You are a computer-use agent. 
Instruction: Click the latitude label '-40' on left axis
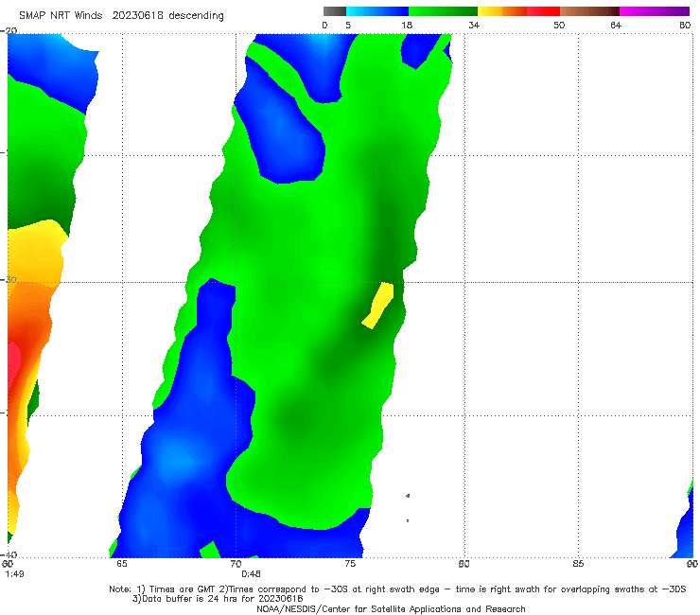coord(9,554)
